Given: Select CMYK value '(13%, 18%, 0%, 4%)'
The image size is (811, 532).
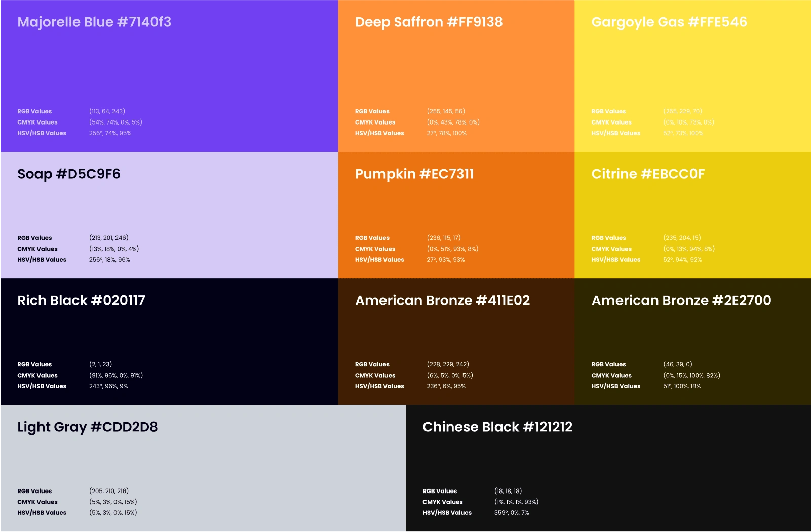Looking at the screenshot, I should pyautogui.click(x=114, y=249).
